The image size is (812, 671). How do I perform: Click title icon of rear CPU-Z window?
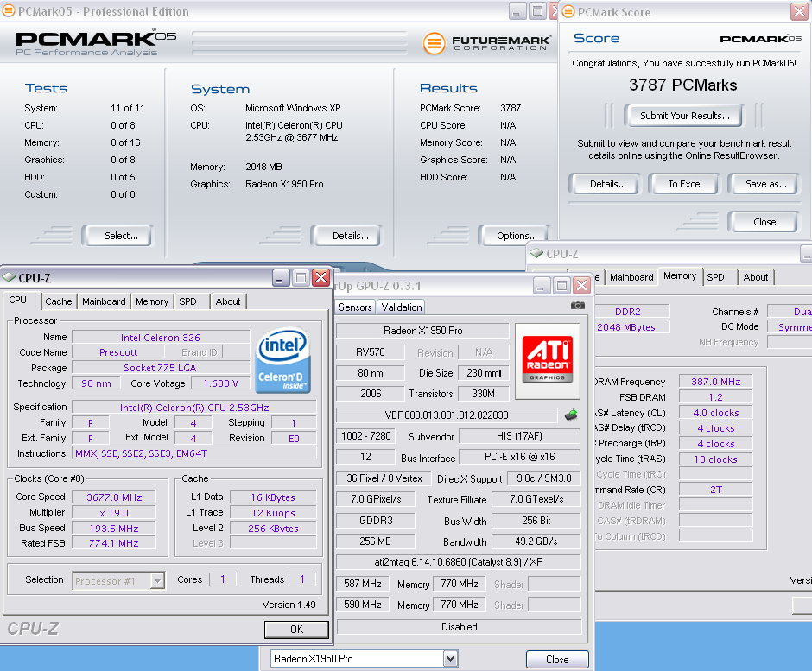pyautogui.click(x=536, y=253)
